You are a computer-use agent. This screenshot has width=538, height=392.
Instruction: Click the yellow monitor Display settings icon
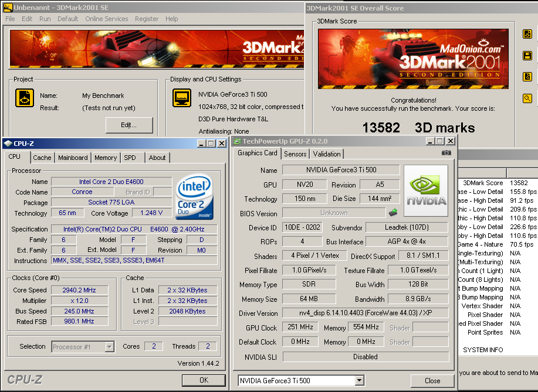181,98
